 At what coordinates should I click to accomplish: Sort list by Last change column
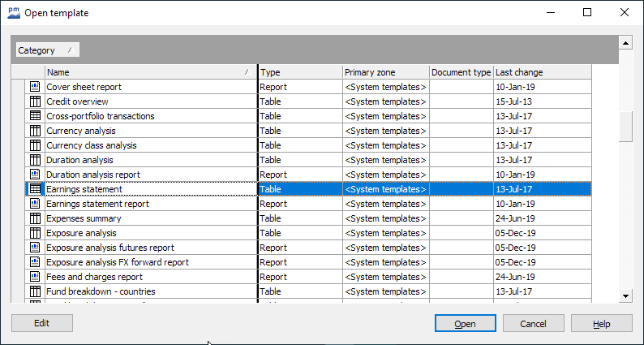[542, 72]
